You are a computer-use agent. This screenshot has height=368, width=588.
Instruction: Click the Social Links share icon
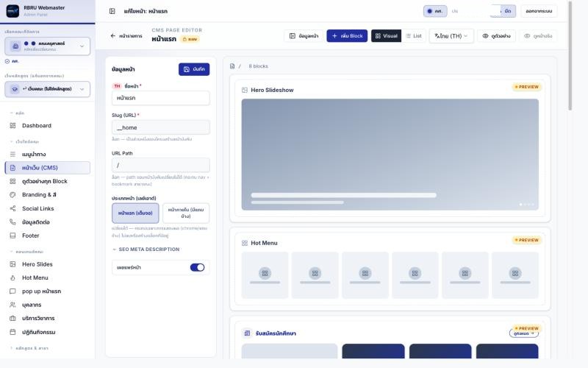coord(12,208)
